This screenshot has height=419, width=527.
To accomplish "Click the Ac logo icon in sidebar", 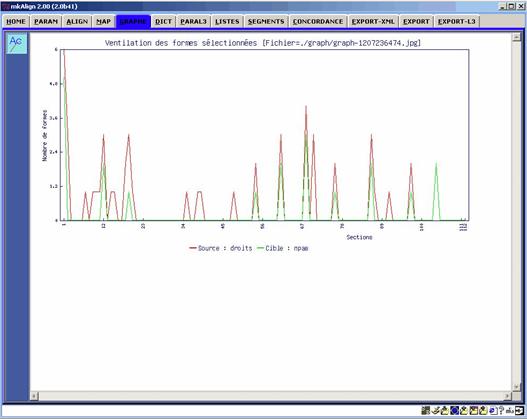I will coord(16,44).
